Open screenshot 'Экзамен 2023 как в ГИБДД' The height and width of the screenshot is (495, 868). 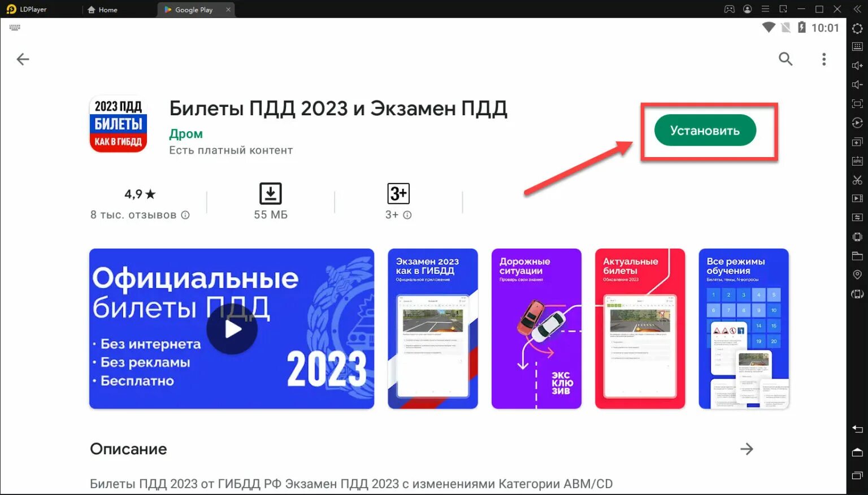point(433,328)
